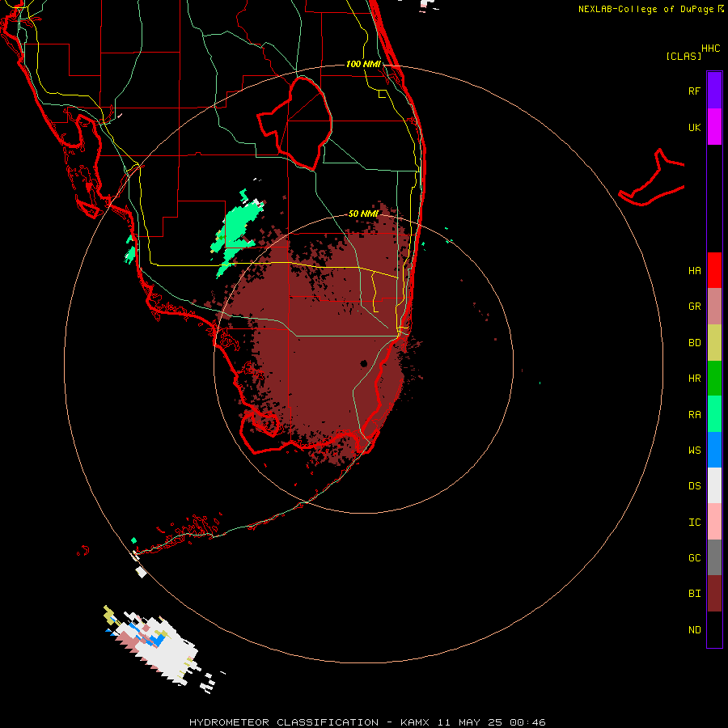Click the GC gray legend swatch
The width and height of the screenshot is (728, 728).
(x=714, y=557)
